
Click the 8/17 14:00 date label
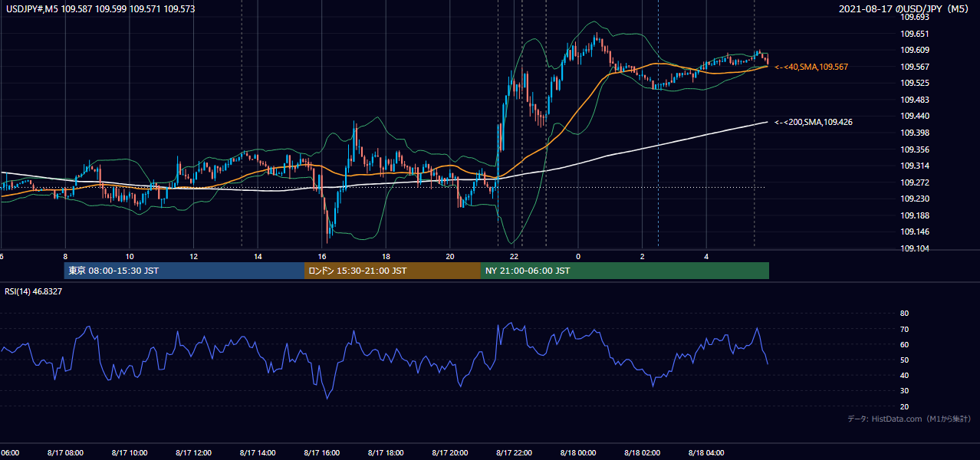coord(258,453)
